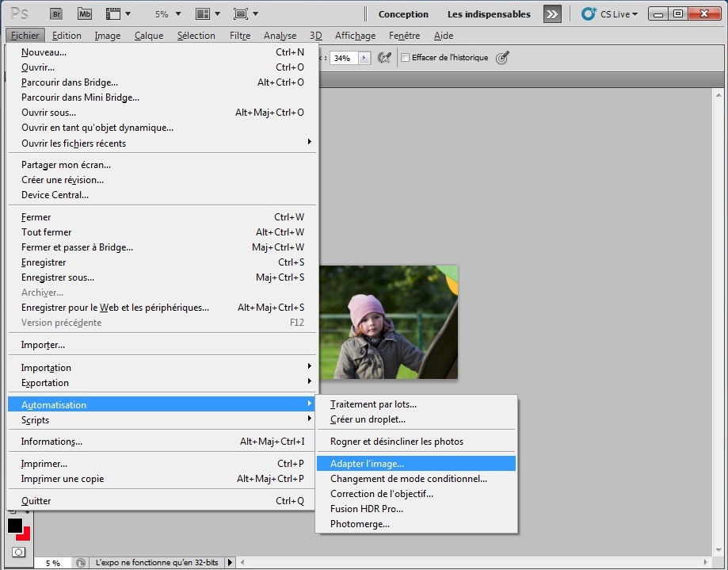
Task: Choose Enregistrer pour le Web et les périphériques...
Action: [162, 308]
